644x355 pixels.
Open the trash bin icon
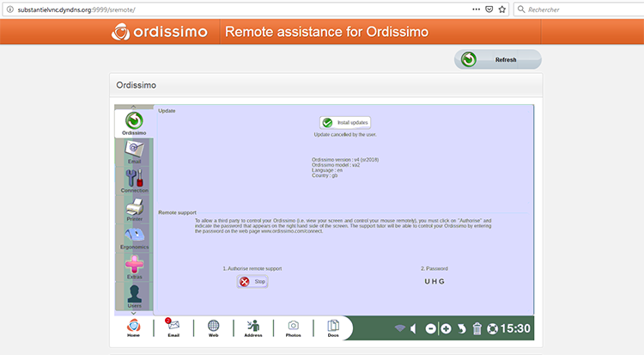[477, 328]
